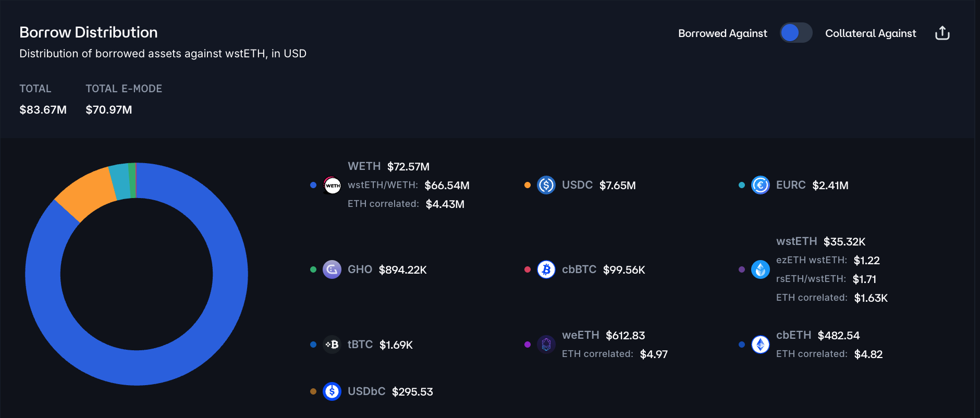The image size is (980, 418).
Task: Toggle Borrowed/Collateral Against switch
Action: 796,33
